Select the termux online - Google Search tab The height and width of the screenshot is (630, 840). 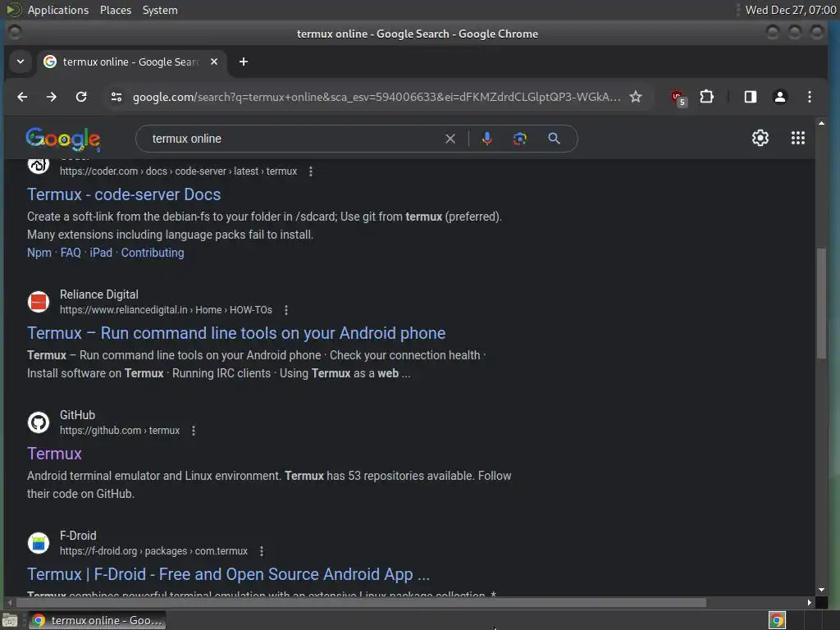[131, 62]
